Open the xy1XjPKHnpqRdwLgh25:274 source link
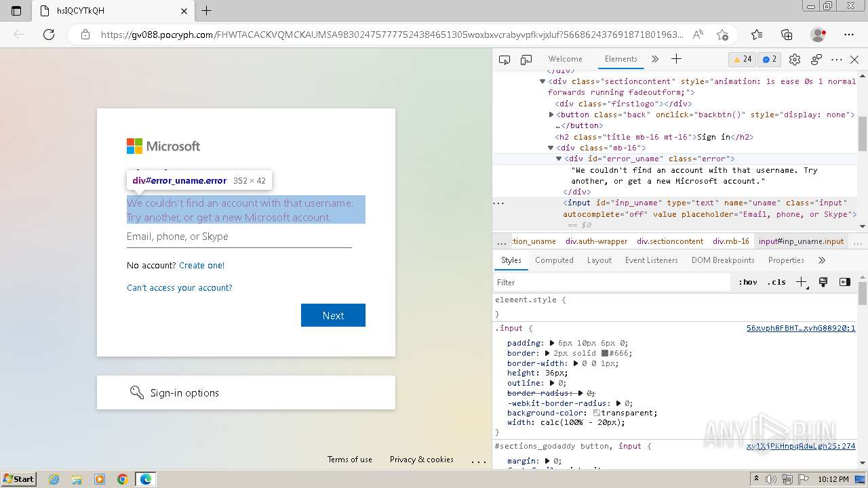 pos(801,446)
